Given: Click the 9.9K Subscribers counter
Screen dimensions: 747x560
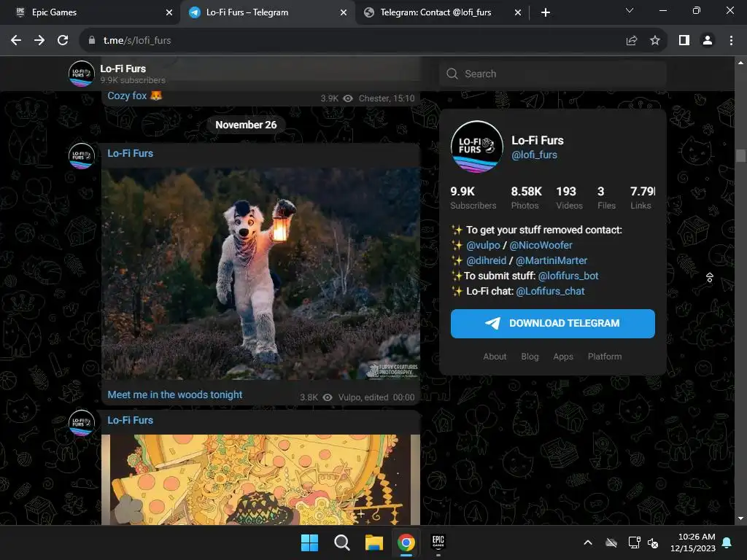Looking at the screenshot, I should tap(473, 198).
